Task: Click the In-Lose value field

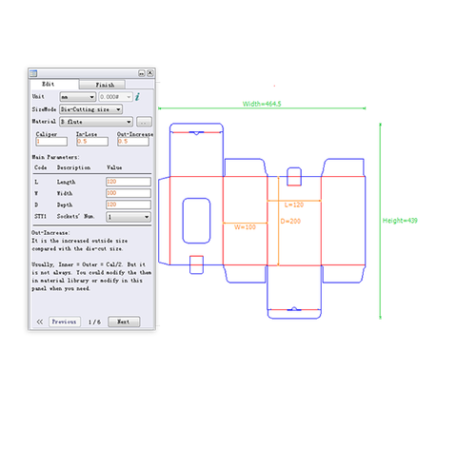Action: tap(92, 142)
